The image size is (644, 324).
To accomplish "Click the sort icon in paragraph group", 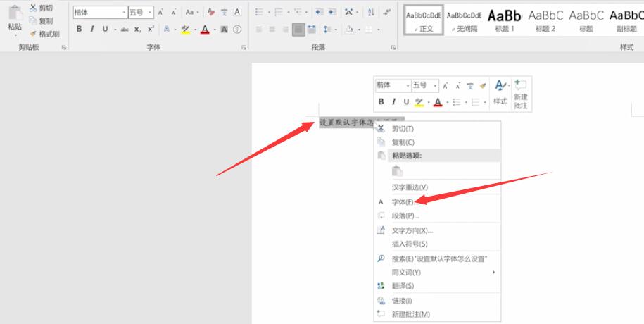I will point(371,13).
